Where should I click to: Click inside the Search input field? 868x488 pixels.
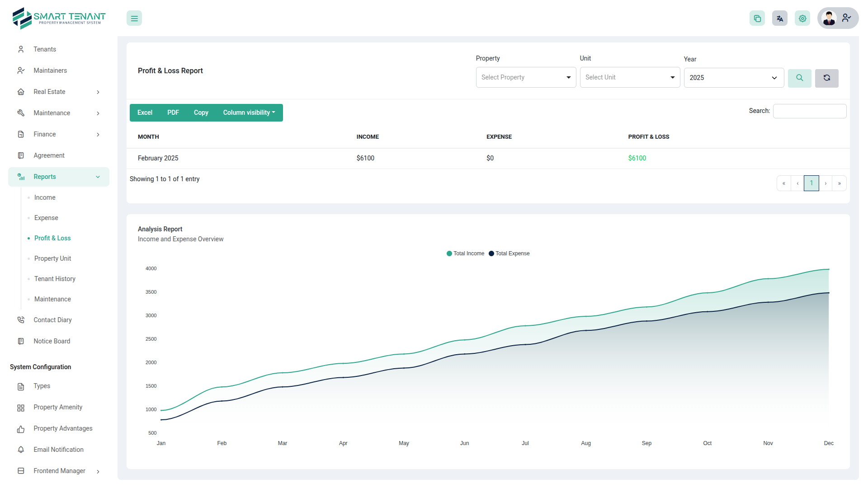(x=809, y=111)
